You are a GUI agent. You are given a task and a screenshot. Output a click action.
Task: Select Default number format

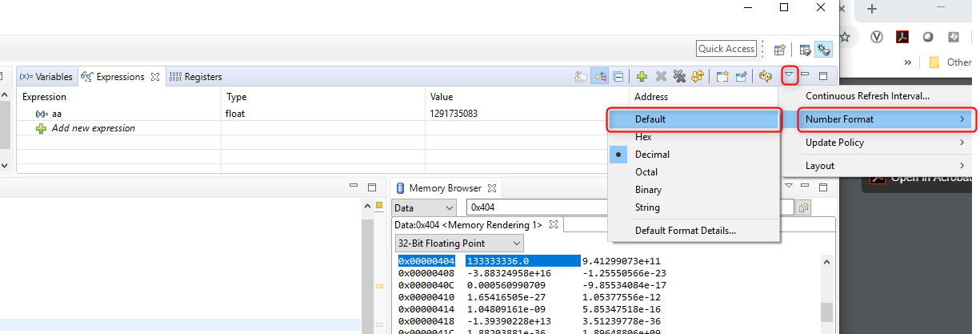694,119
